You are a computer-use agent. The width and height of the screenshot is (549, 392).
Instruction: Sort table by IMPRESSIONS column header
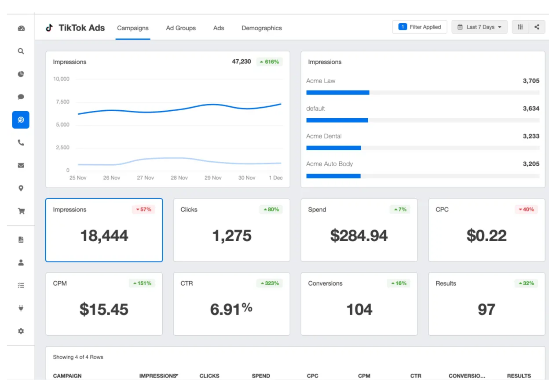[158, 376]
